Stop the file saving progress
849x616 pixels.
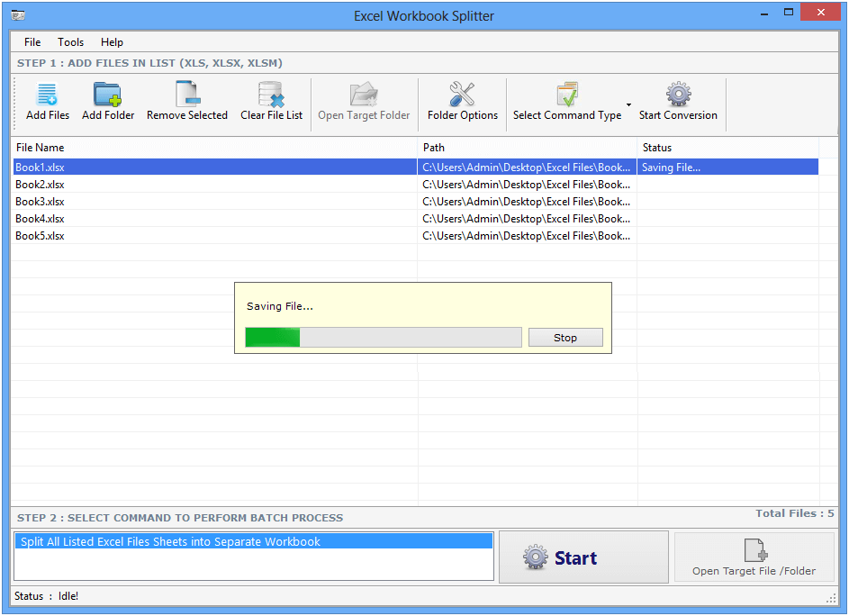(565, 338)
